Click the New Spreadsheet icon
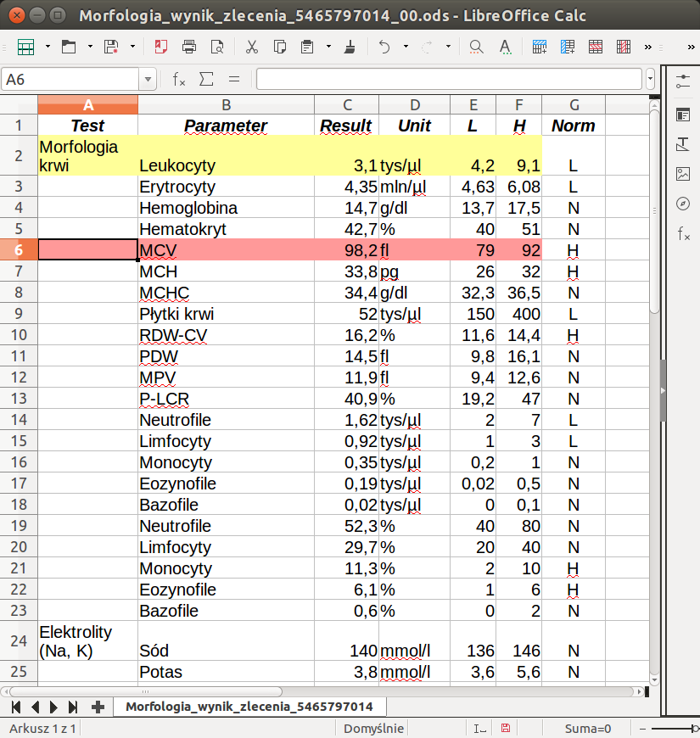 [x=25, y=47]
